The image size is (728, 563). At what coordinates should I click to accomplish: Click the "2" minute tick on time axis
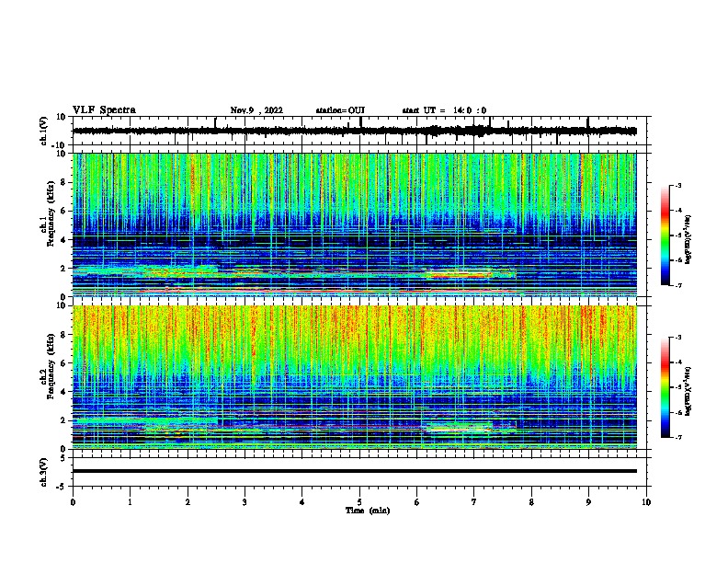188,502
